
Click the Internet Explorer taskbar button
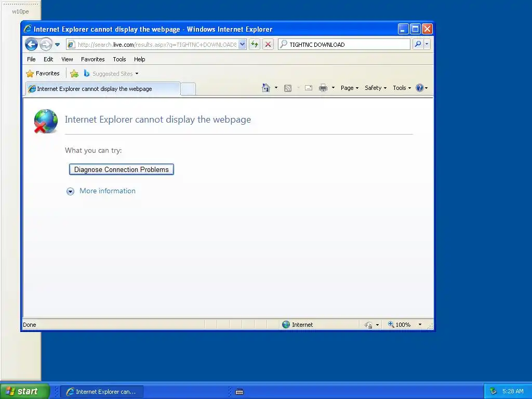[x=102, y=392]
